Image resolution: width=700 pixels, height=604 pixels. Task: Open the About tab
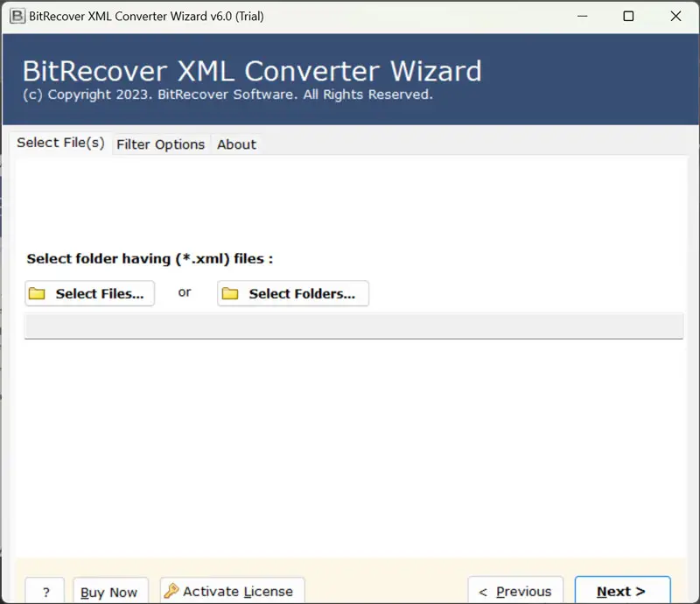(x=235, y=144)
